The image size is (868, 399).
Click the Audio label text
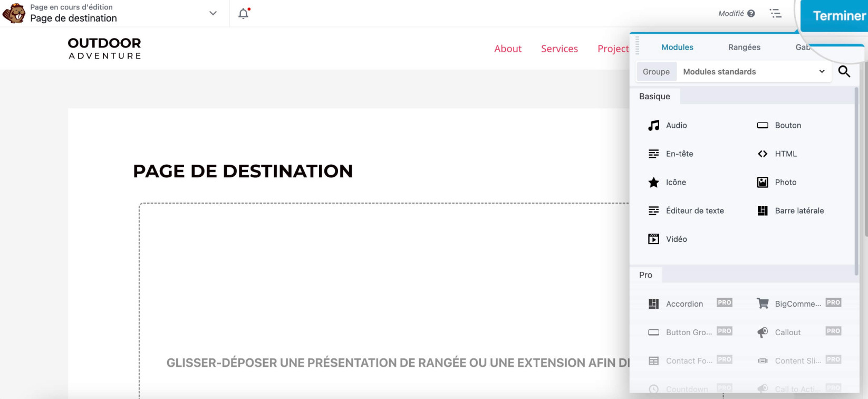[676, 125]
